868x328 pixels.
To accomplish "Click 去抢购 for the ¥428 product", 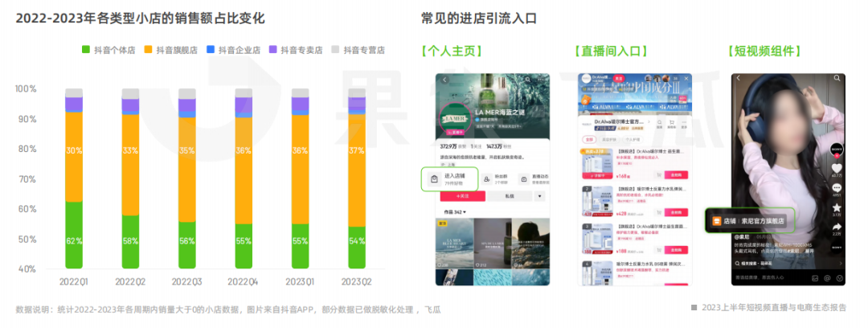I will click(676, 212).
